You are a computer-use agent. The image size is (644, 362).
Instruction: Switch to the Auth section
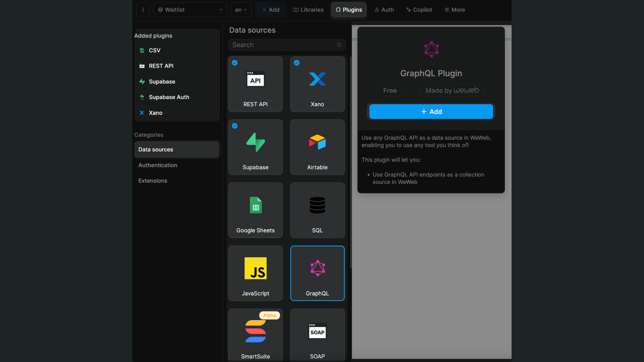pos(384,10)
